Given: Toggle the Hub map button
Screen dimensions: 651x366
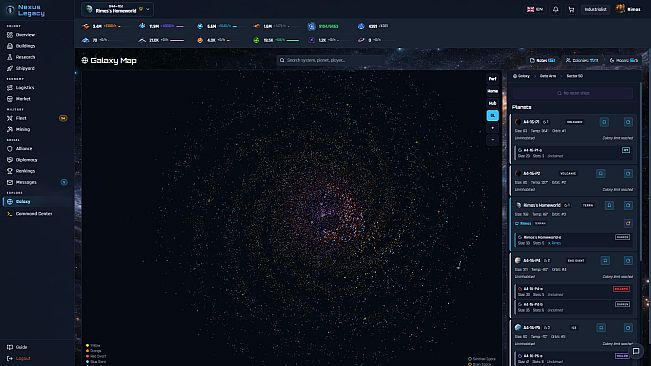Looking at the screenshot, I should 492,103.
